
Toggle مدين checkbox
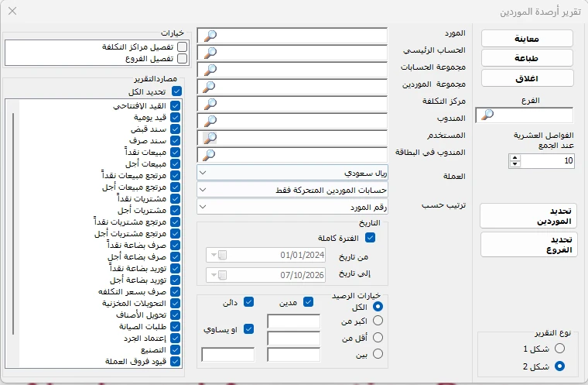pos(308,302)
